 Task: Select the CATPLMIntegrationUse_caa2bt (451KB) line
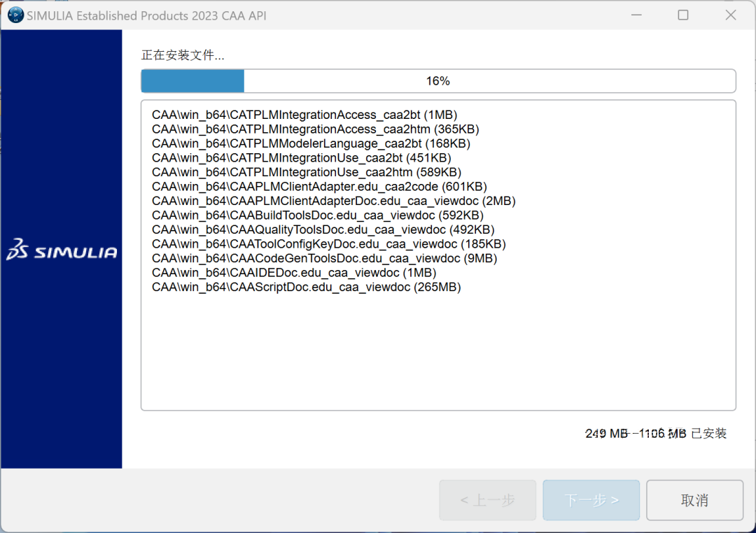(301, 157)
